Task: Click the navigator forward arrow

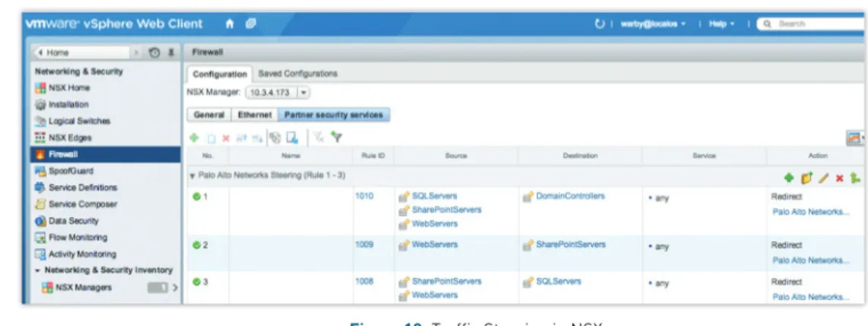Action: pos(137,53)
